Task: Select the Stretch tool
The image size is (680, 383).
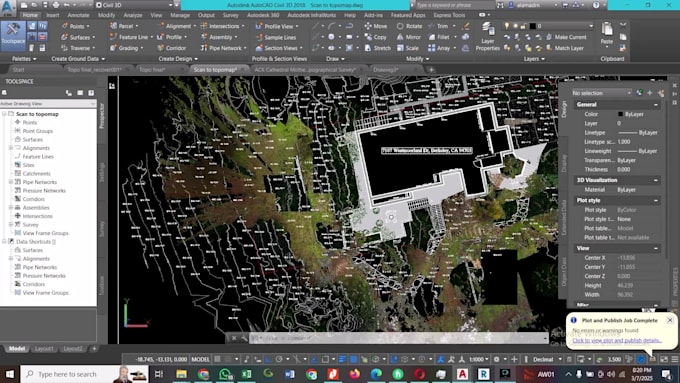Action: [378, 48]
